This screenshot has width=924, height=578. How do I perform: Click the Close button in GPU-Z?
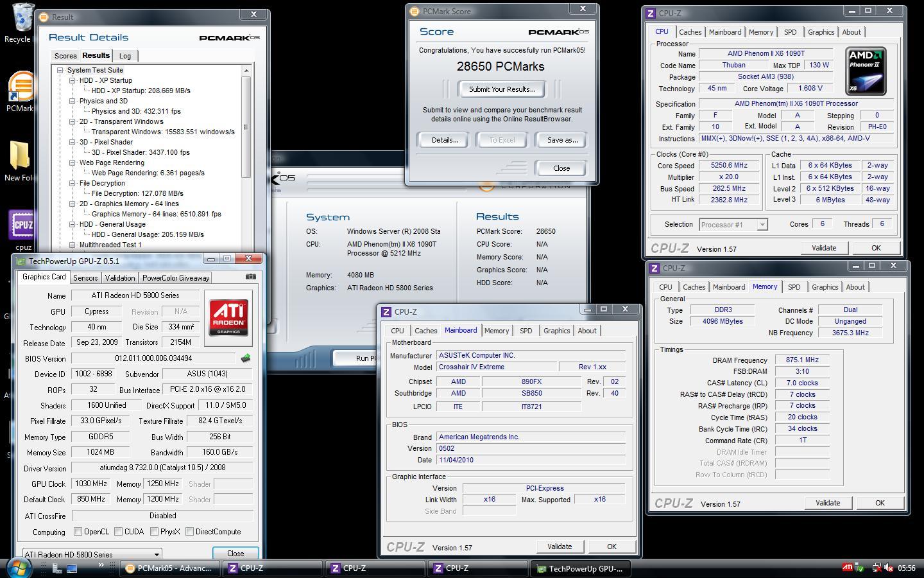[x=235, y=554]
